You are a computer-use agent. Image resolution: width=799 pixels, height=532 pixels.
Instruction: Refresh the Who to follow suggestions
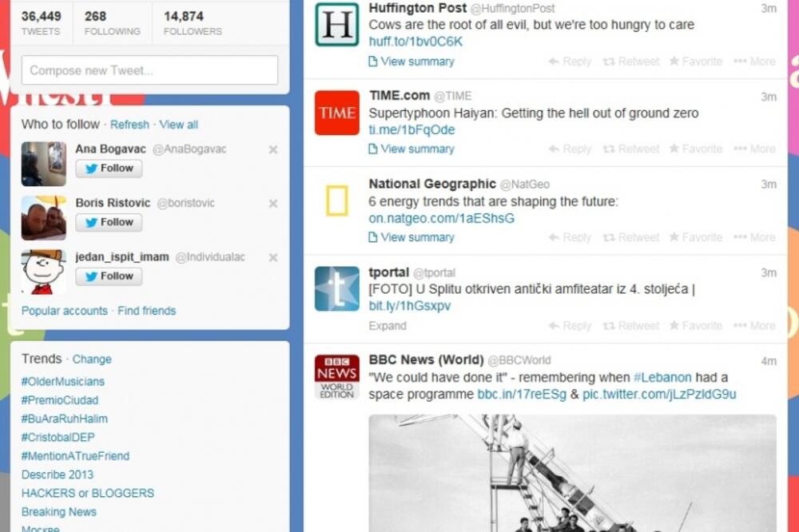tap(129, 125)
